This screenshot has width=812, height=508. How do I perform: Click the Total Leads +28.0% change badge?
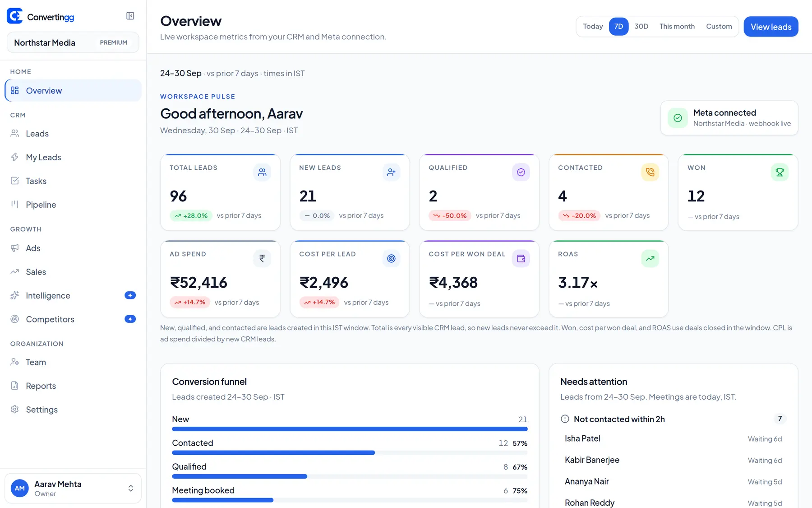pyautogui.click(x=191, y=215)
